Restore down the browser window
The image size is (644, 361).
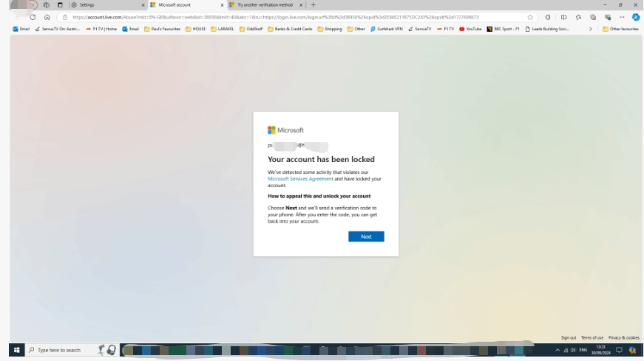pyautogui.click(x=620, y=5)
